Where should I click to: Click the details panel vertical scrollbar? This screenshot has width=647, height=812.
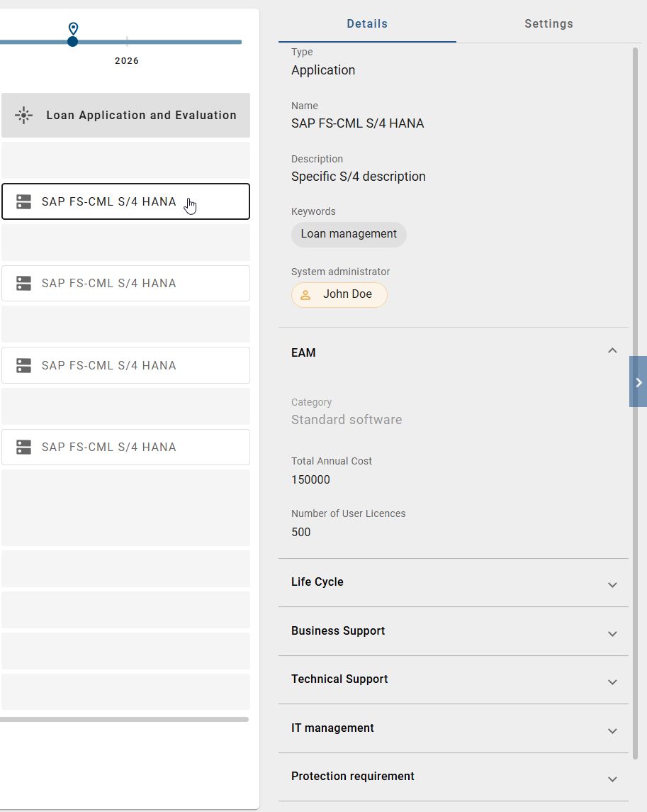point(635,404)
